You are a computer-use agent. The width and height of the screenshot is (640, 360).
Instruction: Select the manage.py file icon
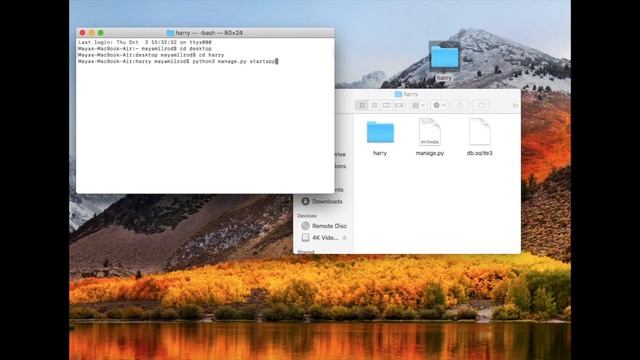click(430, 132)
